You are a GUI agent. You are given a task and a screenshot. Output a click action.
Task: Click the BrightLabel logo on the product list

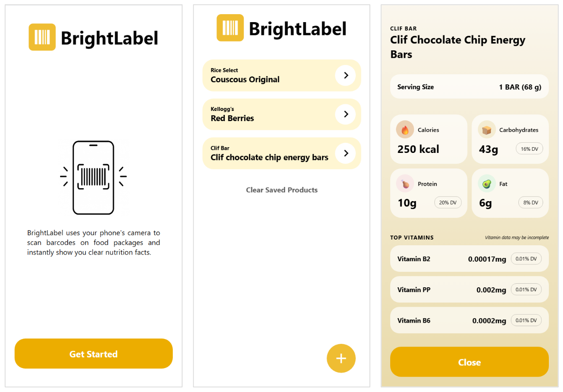tap(281, 27)
